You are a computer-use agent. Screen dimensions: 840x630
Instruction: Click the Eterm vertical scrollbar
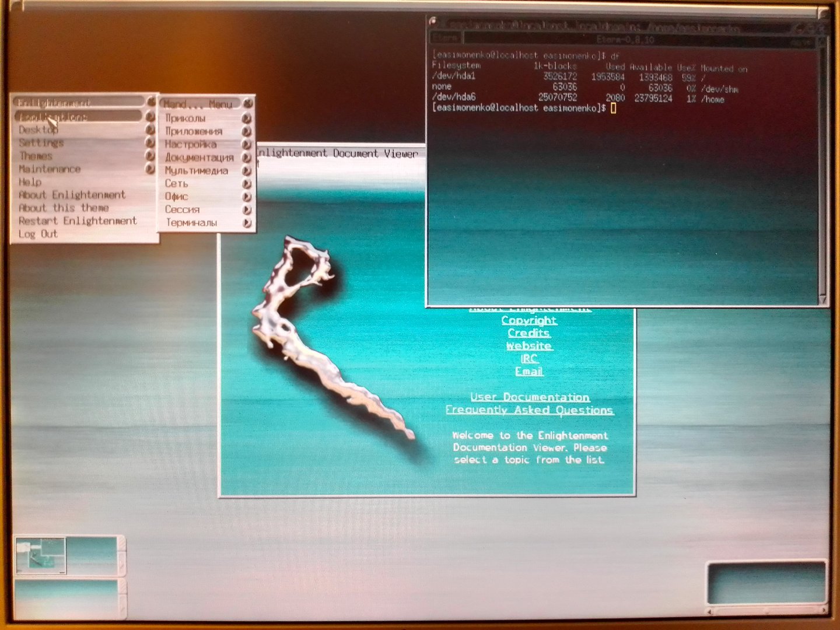click(823, 169)
